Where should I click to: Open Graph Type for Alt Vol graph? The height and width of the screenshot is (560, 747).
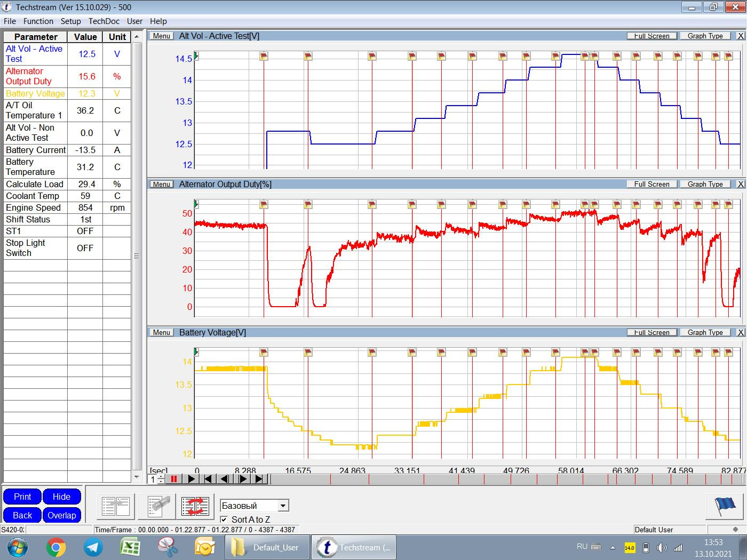(x=705, y=36)
